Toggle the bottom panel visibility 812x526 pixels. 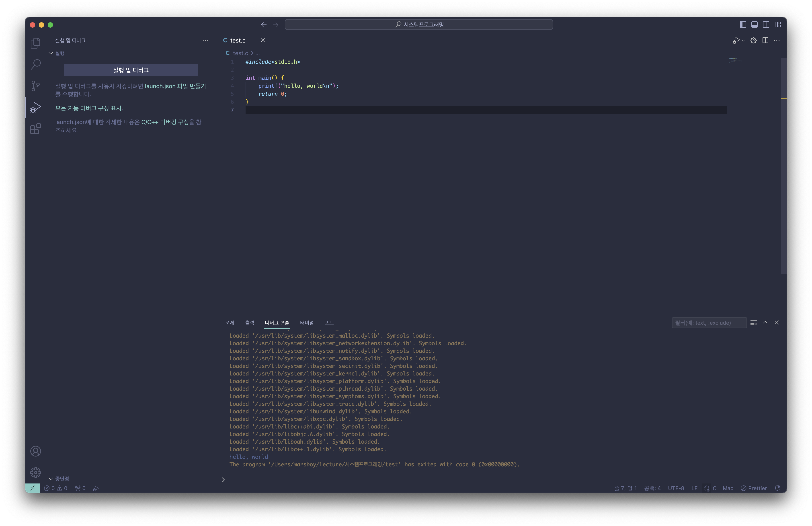(x=754, y=24)
